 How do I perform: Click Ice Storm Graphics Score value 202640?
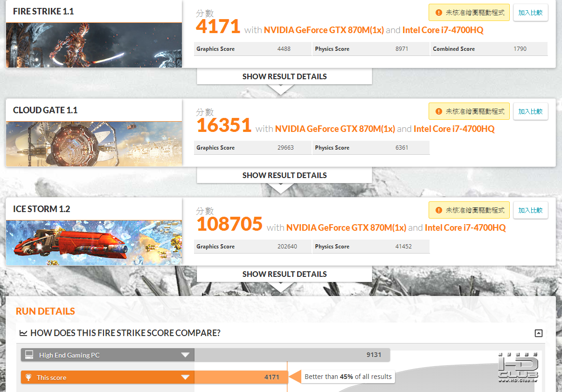pyautogui.click(x=287, y=247)
